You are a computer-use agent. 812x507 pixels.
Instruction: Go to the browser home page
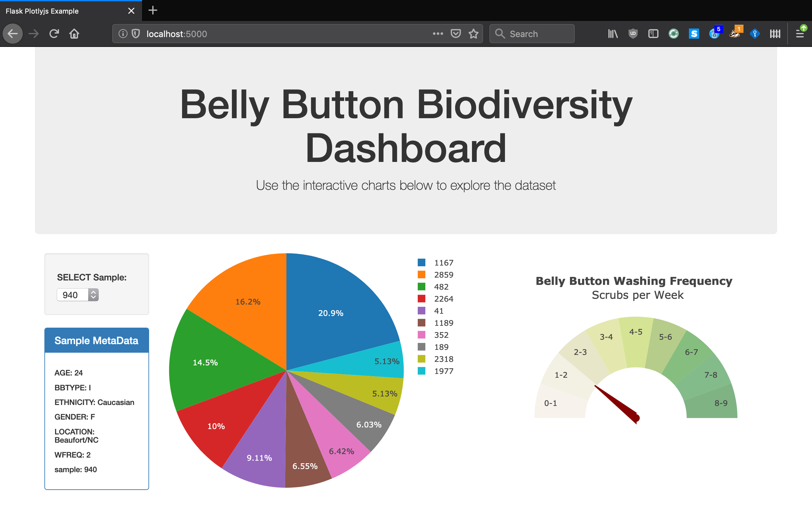click(74, 34)
